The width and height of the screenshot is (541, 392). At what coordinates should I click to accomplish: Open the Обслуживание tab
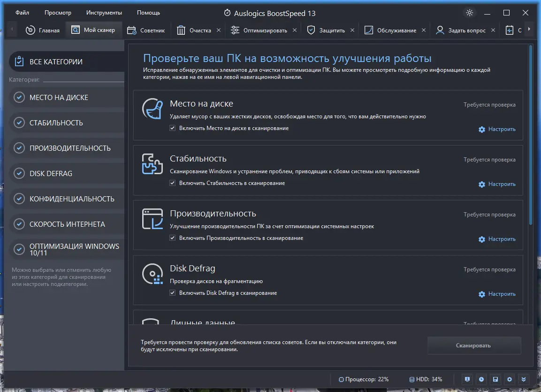click(390, 31)
